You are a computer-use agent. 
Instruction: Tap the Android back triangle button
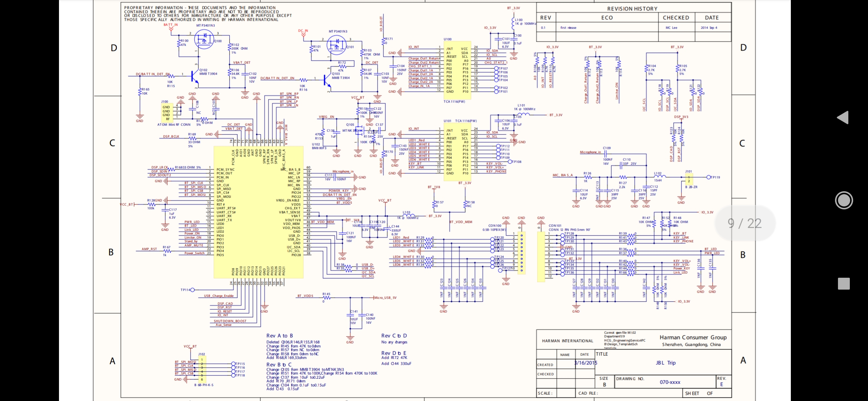click(843, 117)
